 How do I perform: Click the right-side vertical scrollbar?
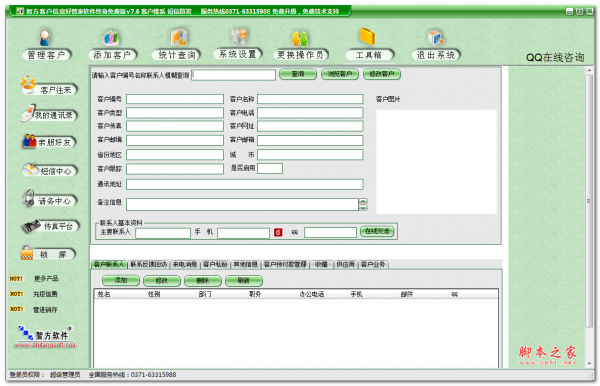click(x=589, y=201)
